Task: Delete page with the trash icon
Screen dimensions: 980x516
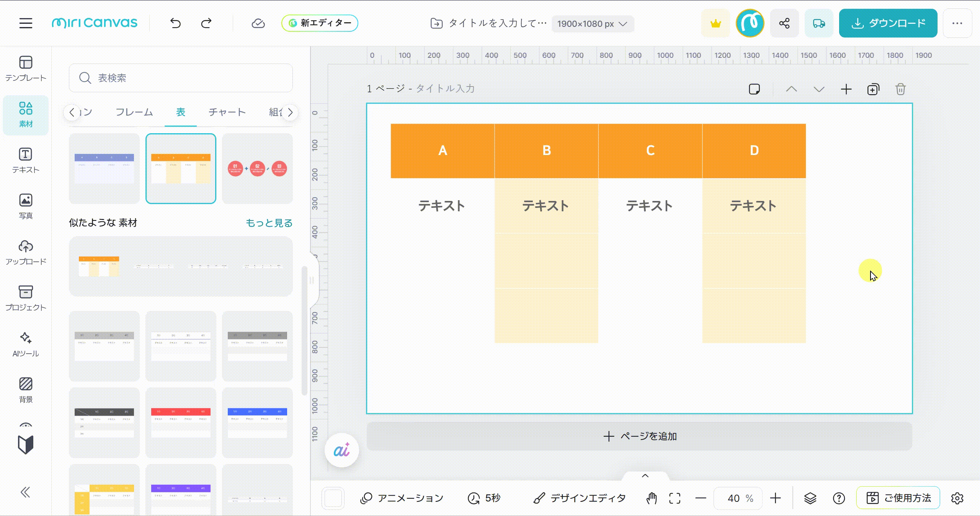Action: pyautogui.click(x=900, y=89)
